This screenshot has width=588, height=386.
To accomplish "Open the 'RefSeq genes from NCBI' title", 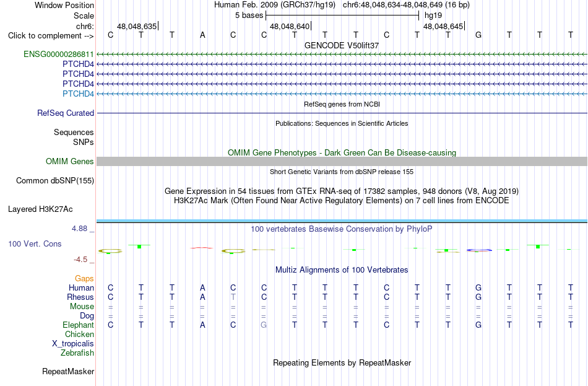I will point(342,104).
